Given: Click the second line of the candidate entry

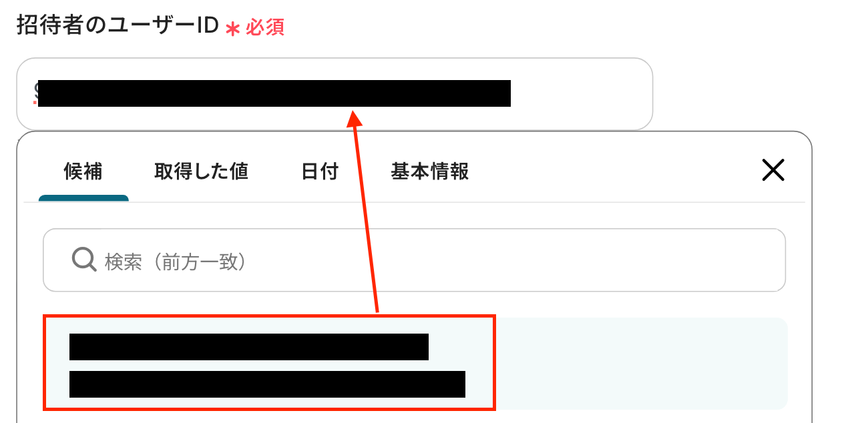Looking at the screenshot, I should (267, 384).
